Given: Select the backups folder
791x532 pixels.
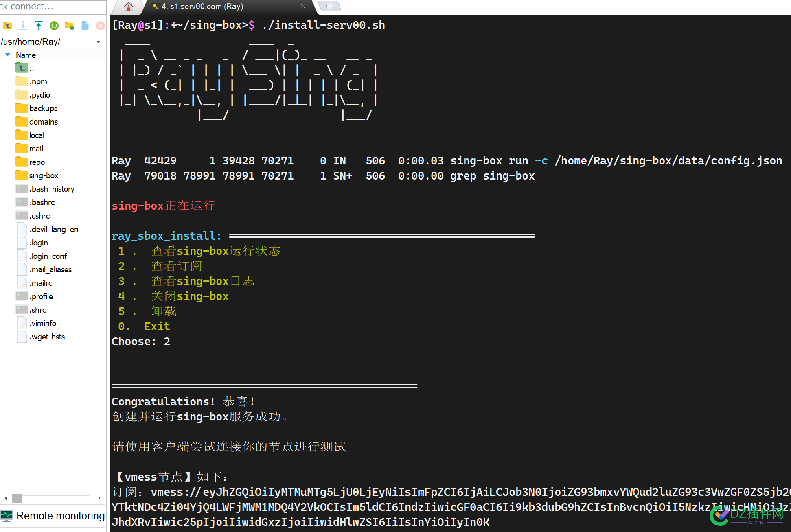Looking at the screenshot, I should click(x=36, y=108).
